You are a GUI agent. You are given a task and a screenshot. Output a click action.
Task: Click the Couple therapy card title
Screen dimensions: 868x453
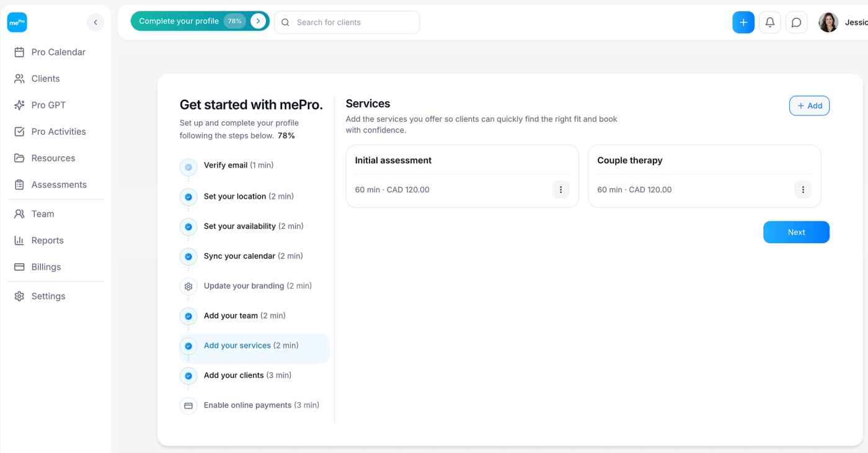[630, 160]
